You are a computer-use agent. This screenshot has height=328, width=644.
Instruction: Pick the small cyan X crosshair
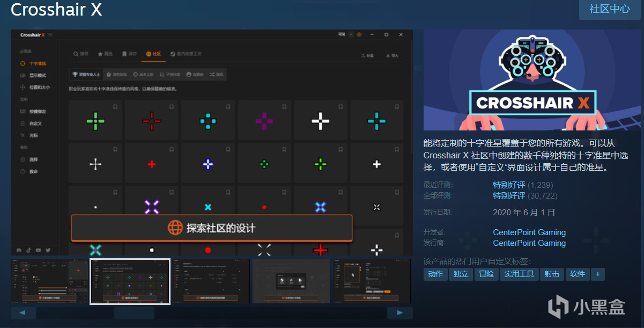pyautogui.click(x=208, y=206)
